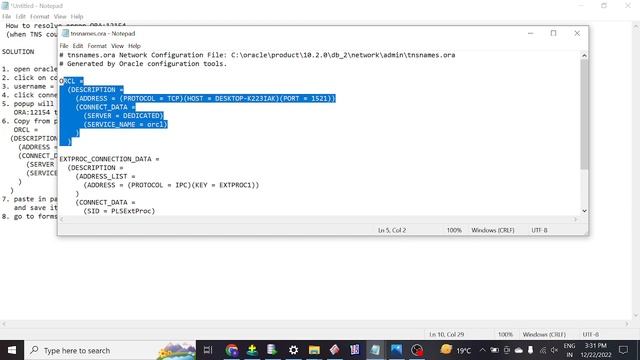This screenshot has width=640, height=360.
Task: Click the IPC address line with KEY = EXTPROC1
Action: pos(171,185)
